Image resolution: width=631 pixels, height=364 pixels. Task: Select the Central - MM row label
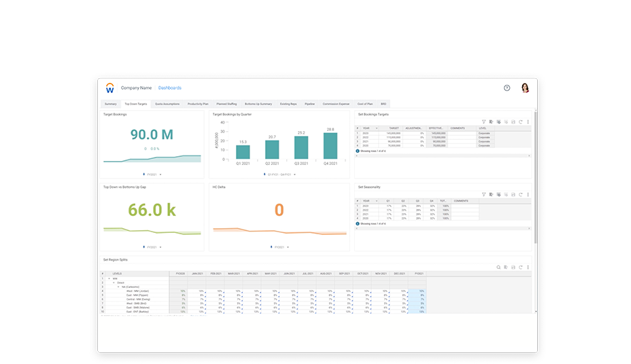(x=138, y=299)
